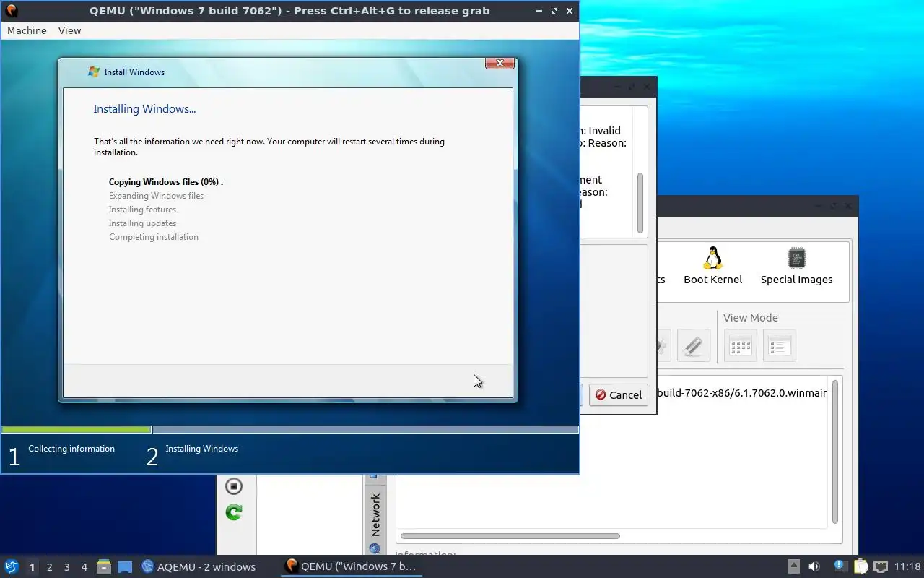
Task: Click the 'Installing Windows...' heading
Action: [144, 109]
